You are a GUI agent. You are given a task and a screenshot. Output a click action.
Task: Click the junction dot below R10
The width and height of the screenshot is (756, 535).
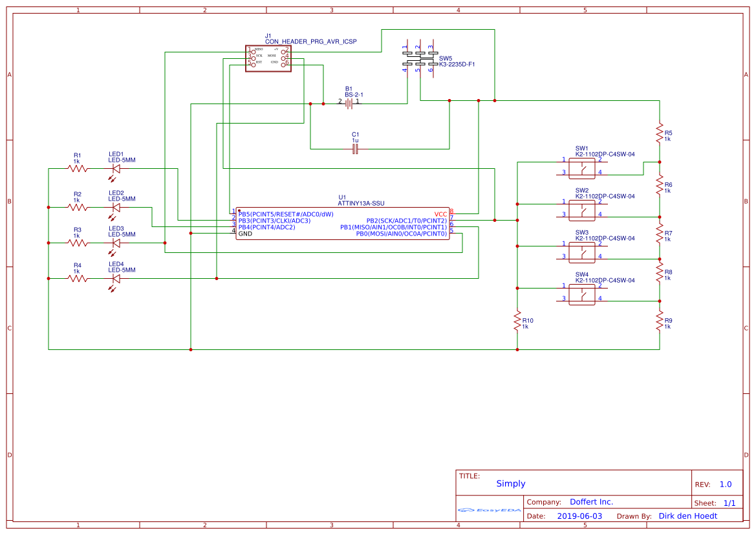coord(517,350)
